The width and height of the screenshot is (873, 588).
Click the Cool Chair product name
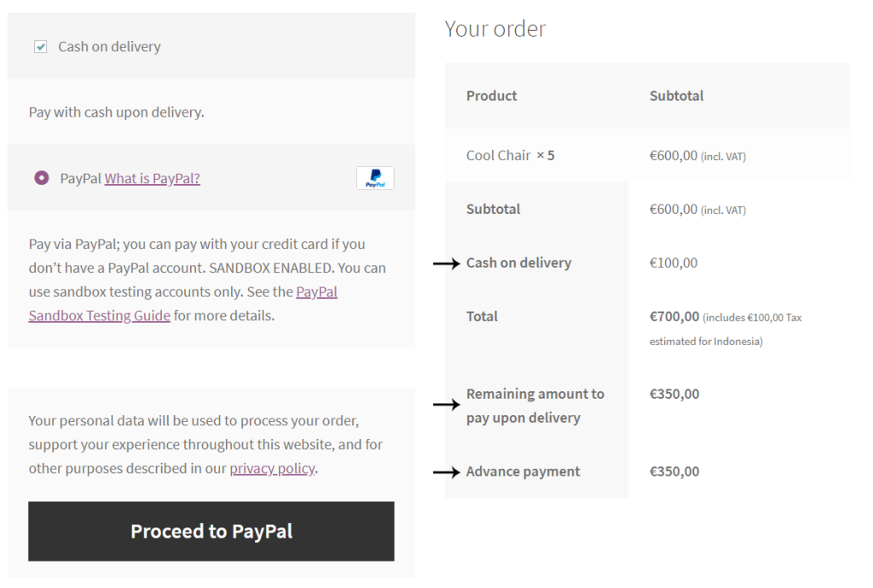(x=495, y=155)
